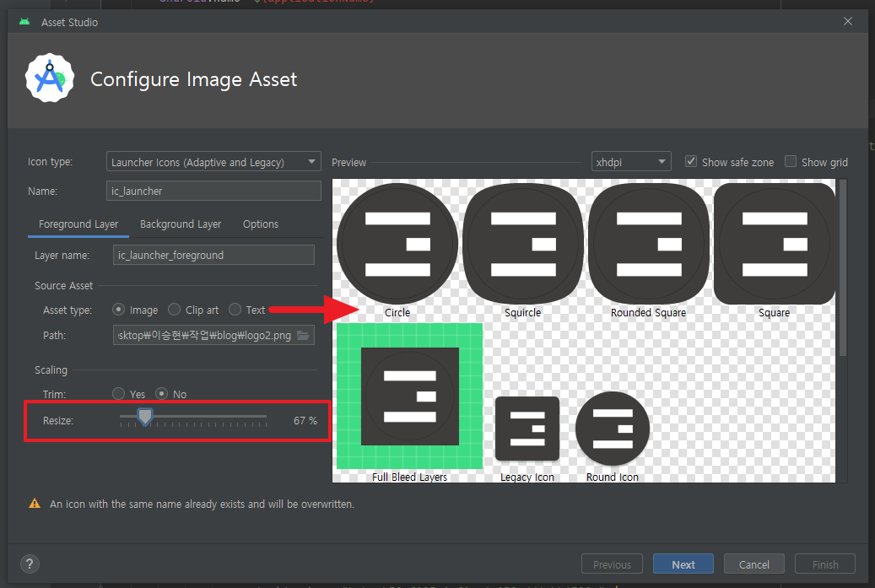Switch to the Options tab
Screen dimensions: 875x588
click(261, 224)
